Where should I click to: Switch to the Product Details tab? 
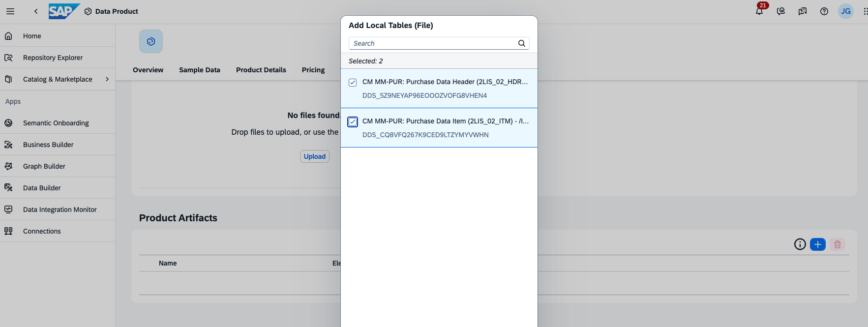[261, 70]
